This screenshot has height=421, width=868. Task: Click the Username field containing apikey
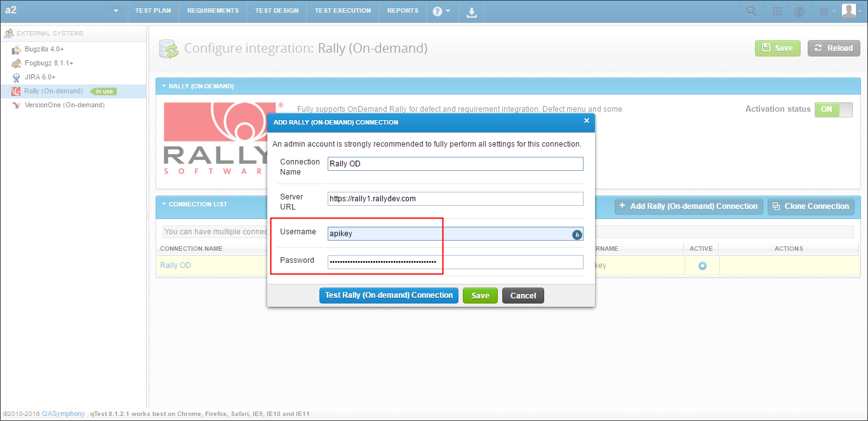click(455, 234)
